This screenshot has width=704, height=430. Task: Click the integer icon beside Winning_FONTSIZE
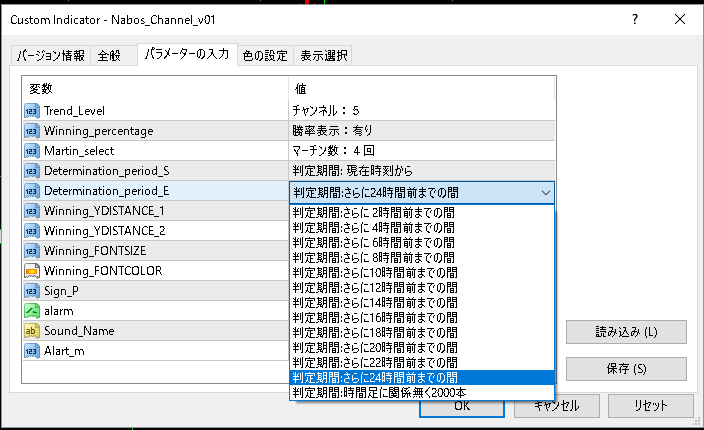tap(31, 251)
